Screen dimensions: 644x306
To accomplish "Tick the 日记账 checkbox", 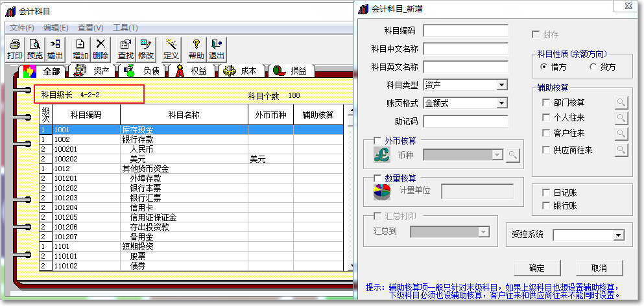I will [545, 193].
